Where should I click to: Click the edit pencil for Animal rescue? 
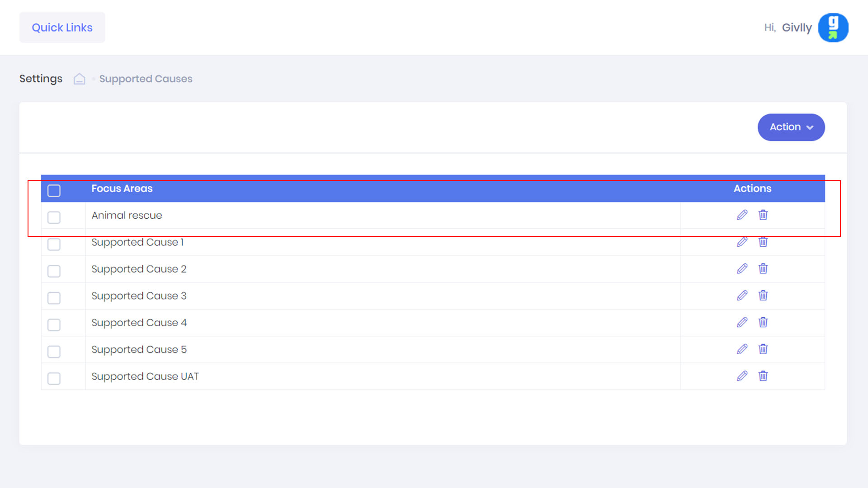tap(742, 215)
